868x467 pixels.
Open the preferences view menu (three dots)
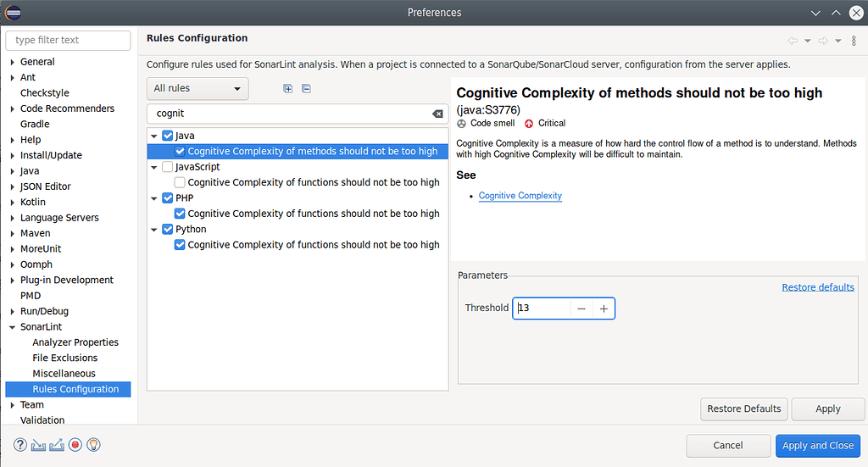coord(852,41)
